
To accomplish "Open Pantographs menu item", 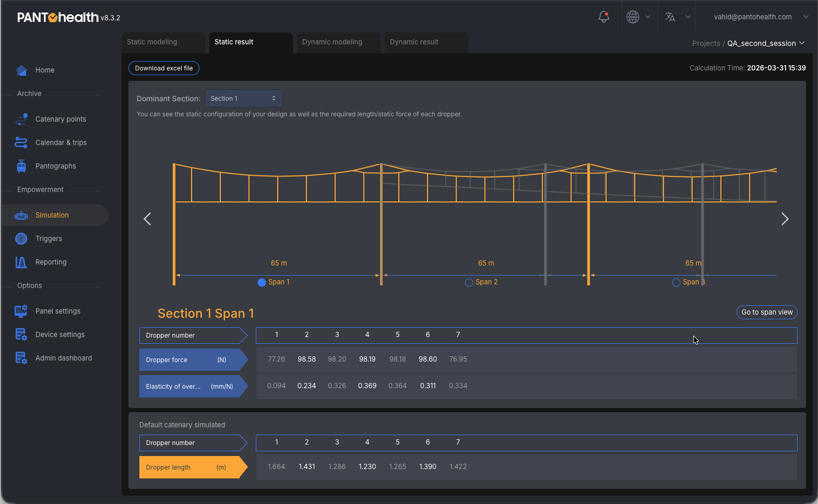I will [56, 166].
